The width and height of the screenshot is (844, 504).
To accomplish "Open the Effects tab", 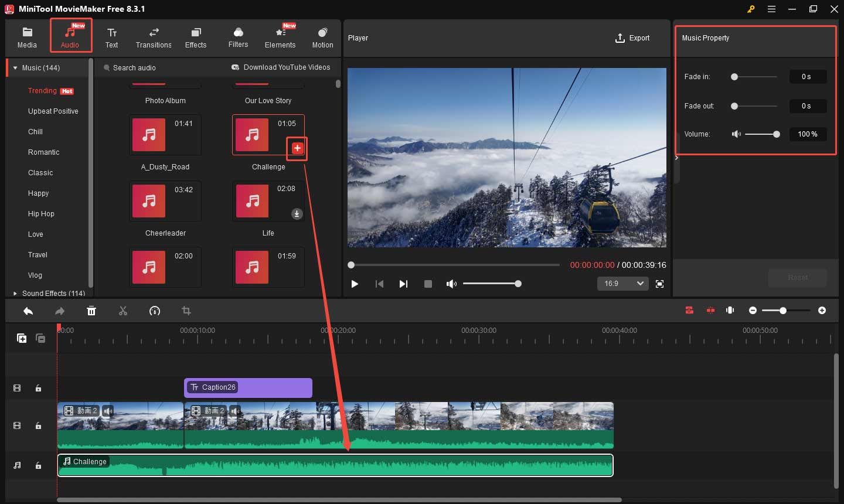I will (x=196, y=35).
